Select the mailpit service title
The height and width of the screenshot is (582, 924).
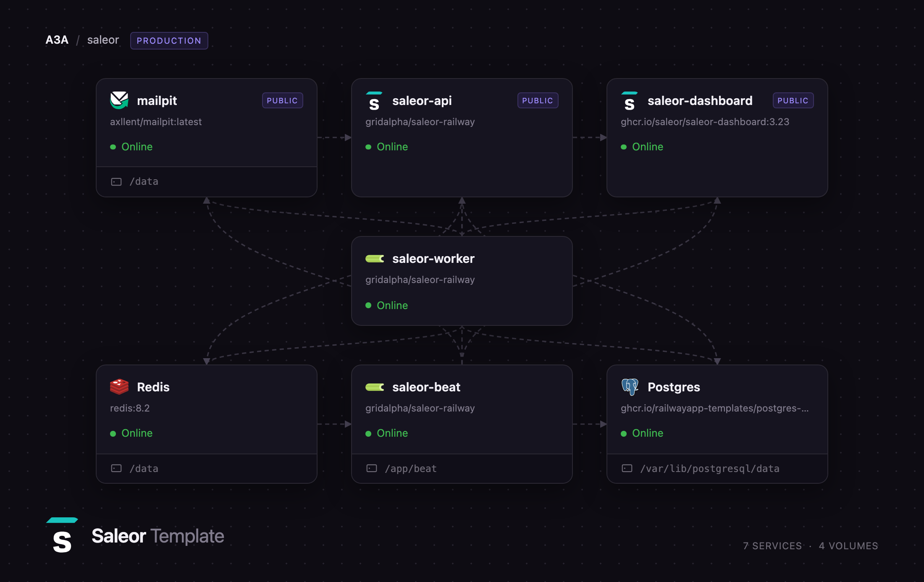coord(157,101)
